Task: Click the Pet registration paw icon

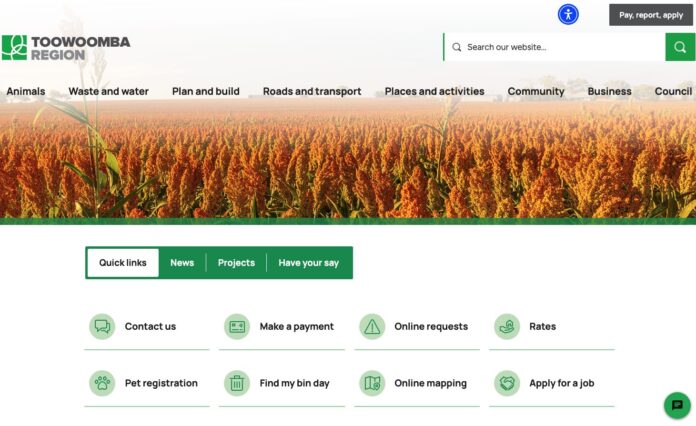Action: point(102,383)
